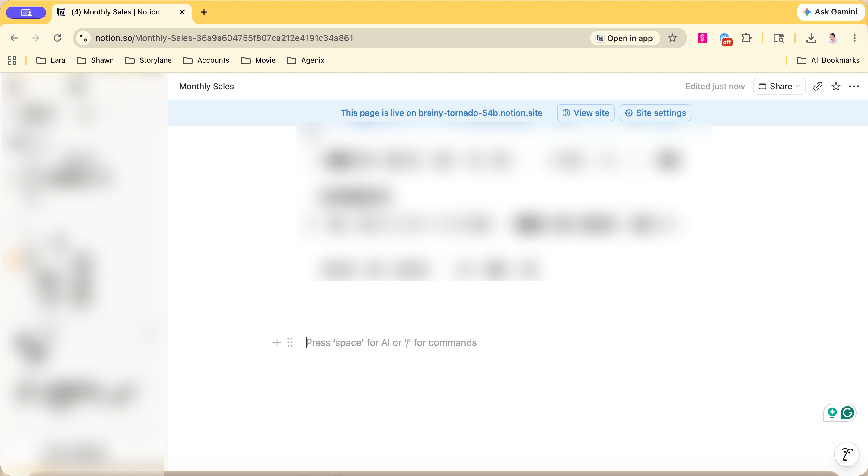This screenshot has height=476, width=868.
Task: Open Site settings
Action: pyautogui.click(x=656, y=113)
